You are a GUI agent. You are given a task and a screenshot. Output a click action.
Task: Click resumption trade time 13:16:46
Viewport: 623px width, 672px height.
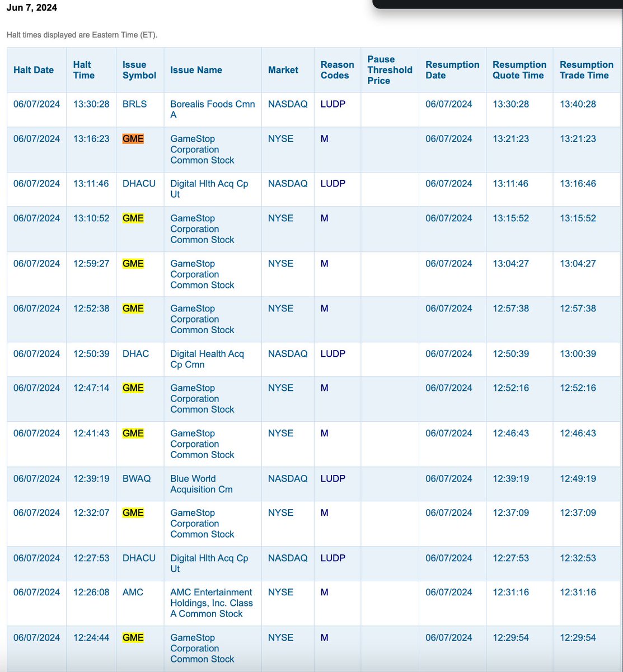tap(578, 184)
